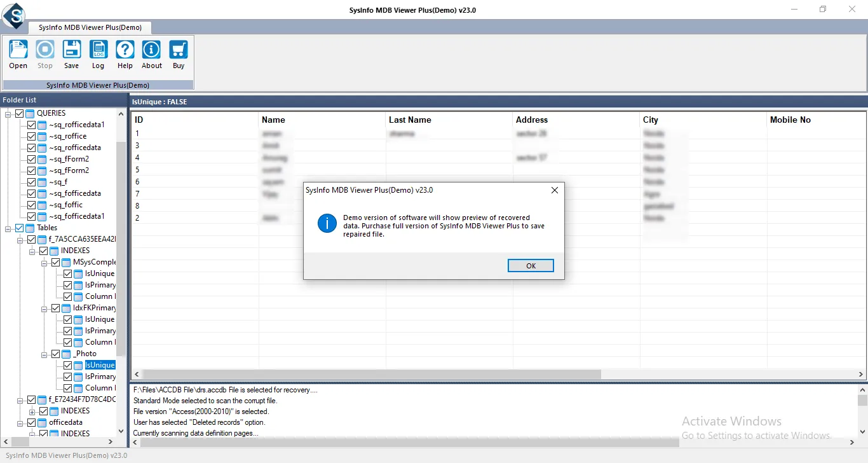Click the Address column header
The width and height of the screenshot is (868, 463).
click(576, 120)
